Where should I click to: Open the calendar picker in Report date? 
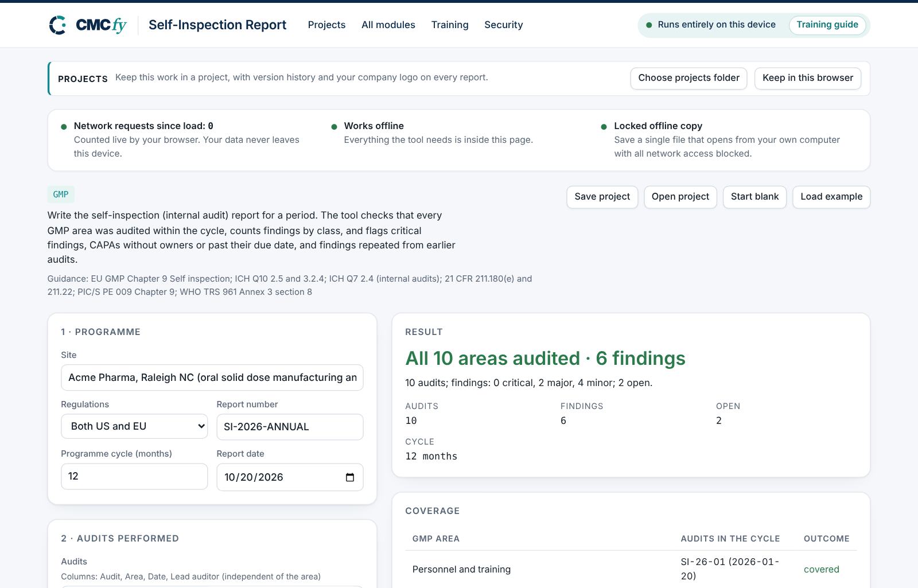click(x=350, y=477)
